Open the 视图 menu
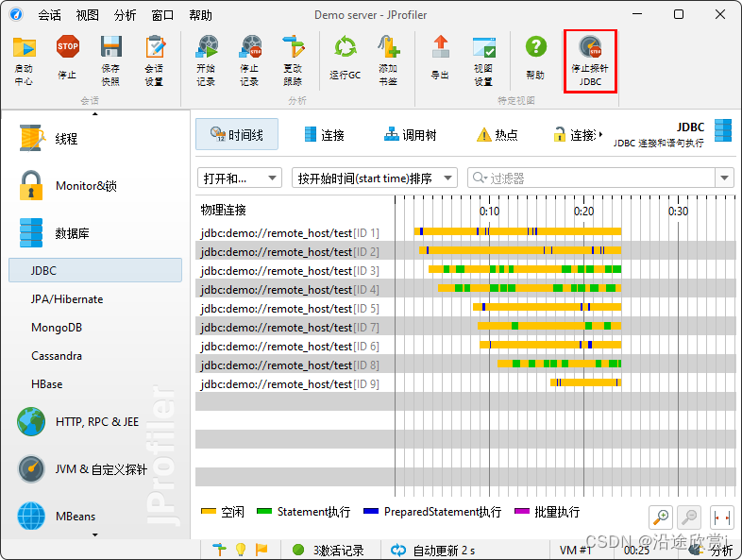 point(87,15)
